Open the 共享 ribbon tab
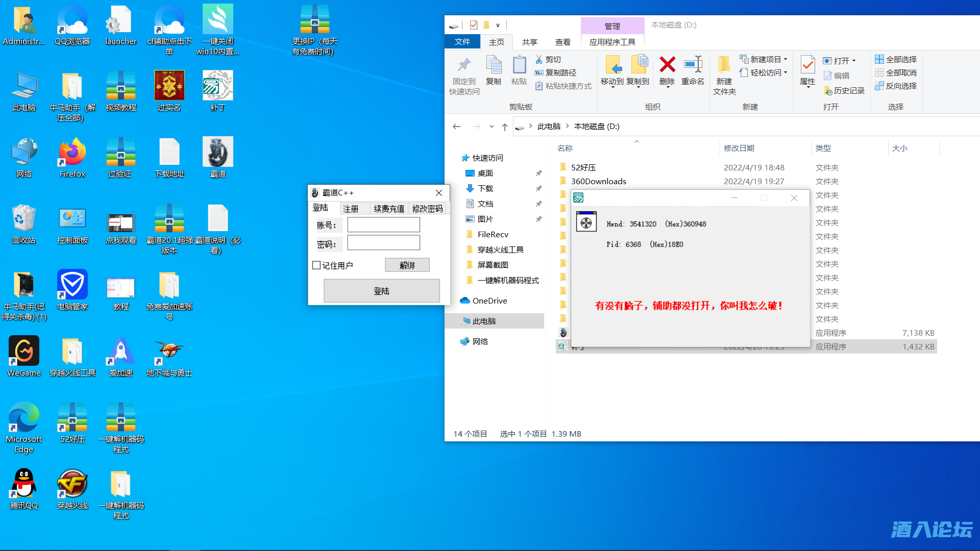The image size is (980, 551). pyautogui.click(x=530, y=42)
